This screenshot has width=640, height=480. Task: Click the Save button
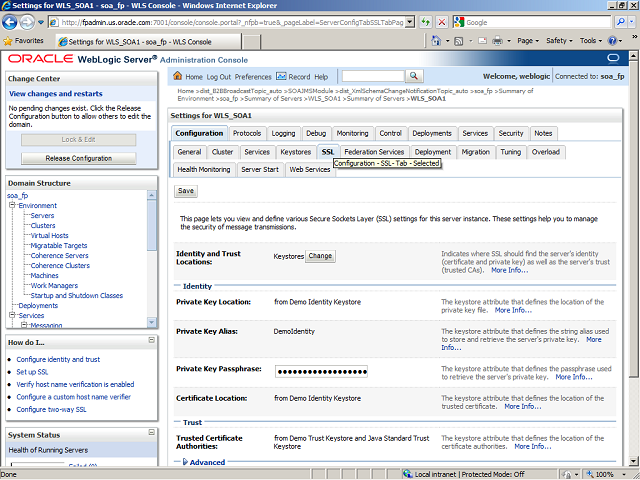[x=186, y=190]
